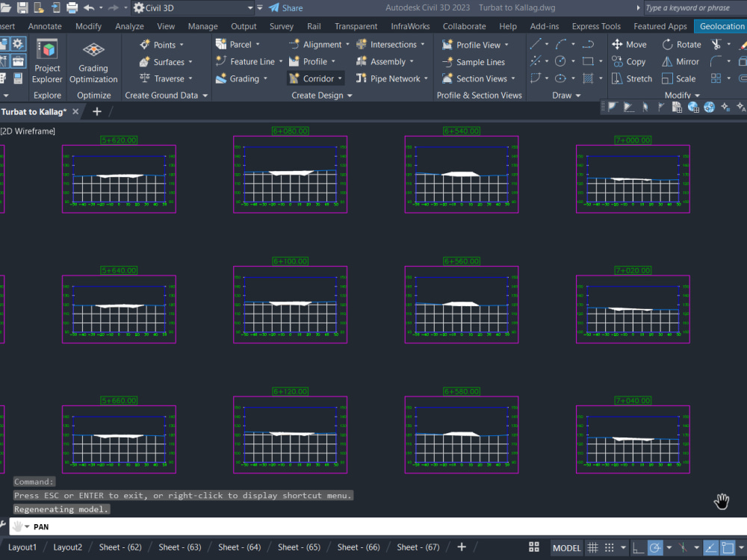Toggle snap mode in status bar

tap(609, 547)
